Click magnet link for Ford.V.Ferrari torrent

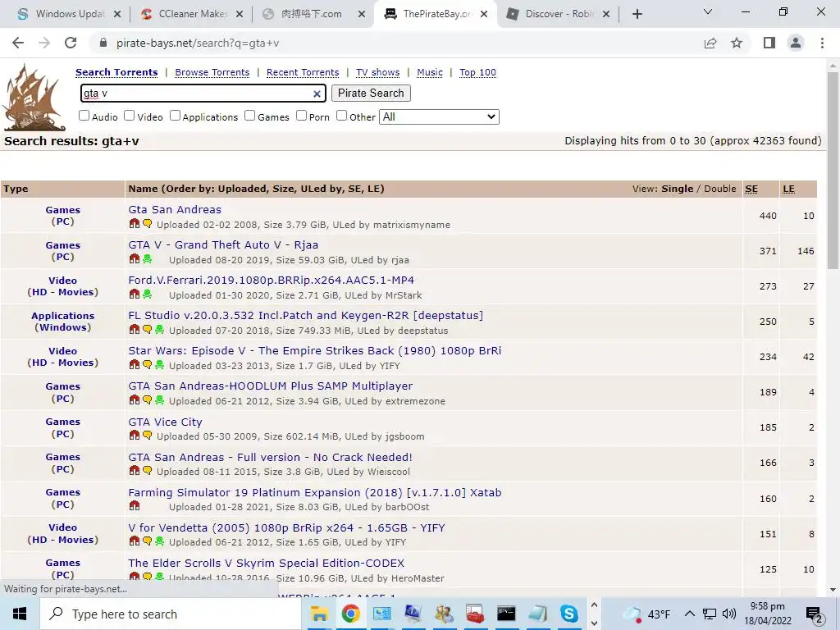[x=134, y=294]
